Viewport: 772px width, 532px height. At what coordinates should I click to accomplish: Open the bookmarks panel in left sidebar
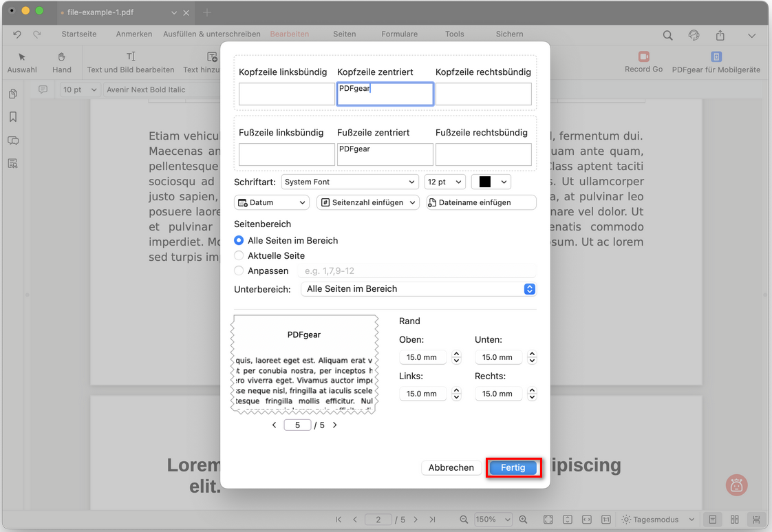click(x=12, y=117)
